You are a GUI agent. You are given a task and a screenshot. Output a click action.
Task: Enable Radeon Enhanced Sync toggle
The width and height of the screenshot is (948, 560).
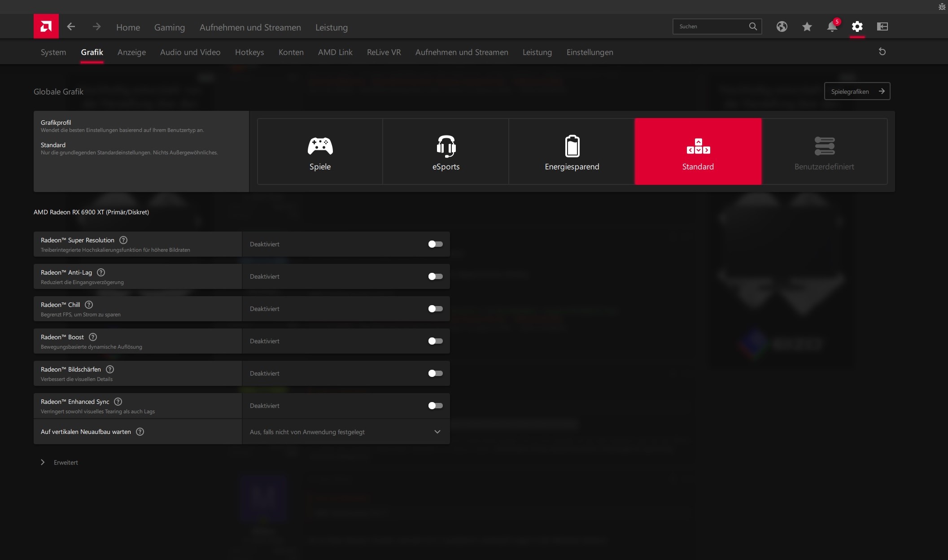[x=435, y=406]
